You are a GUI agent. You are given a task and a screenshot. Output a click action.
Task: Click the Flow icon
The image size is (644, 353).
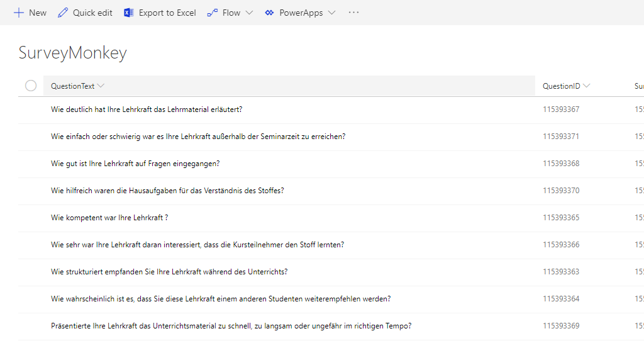tap(213, 13)
